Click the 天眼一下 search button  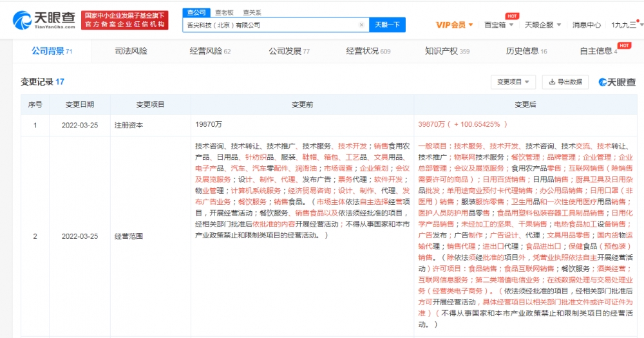click(387, 24)
